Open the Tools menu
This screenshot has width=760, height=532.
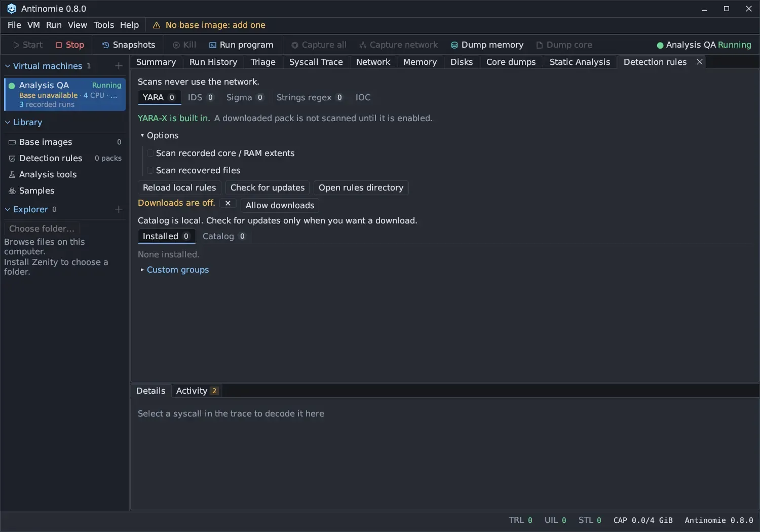104,25
